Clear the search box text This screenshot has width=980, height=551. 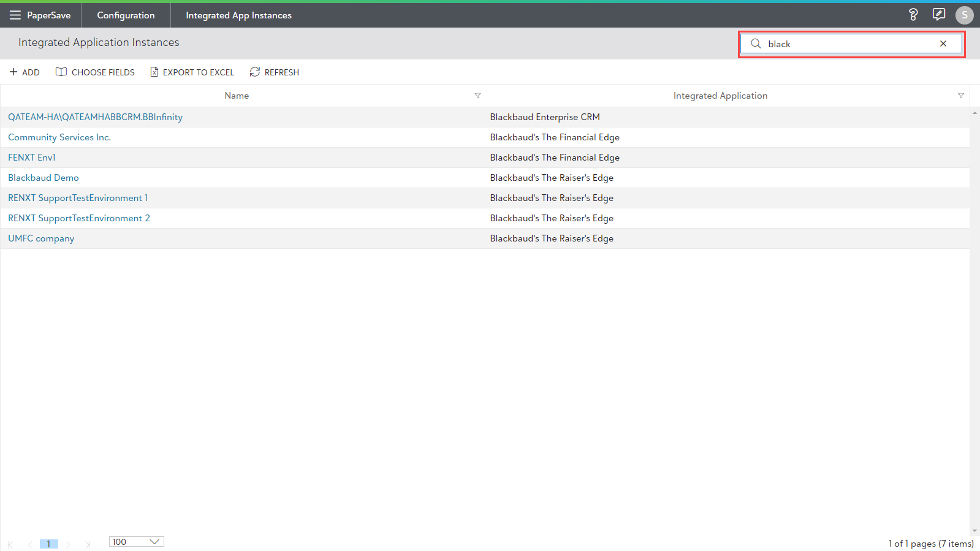[x=943, y=44]
